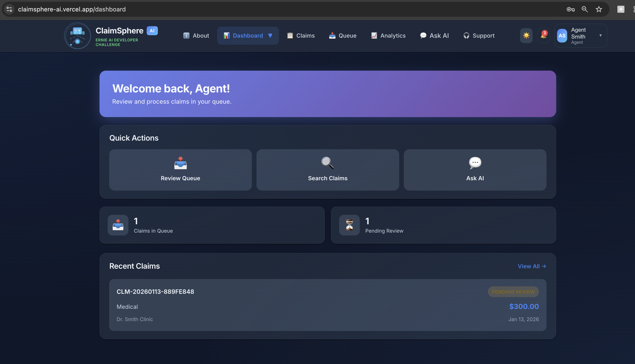
Task: Open Queue from the top navigation
Action: [343, 36]
